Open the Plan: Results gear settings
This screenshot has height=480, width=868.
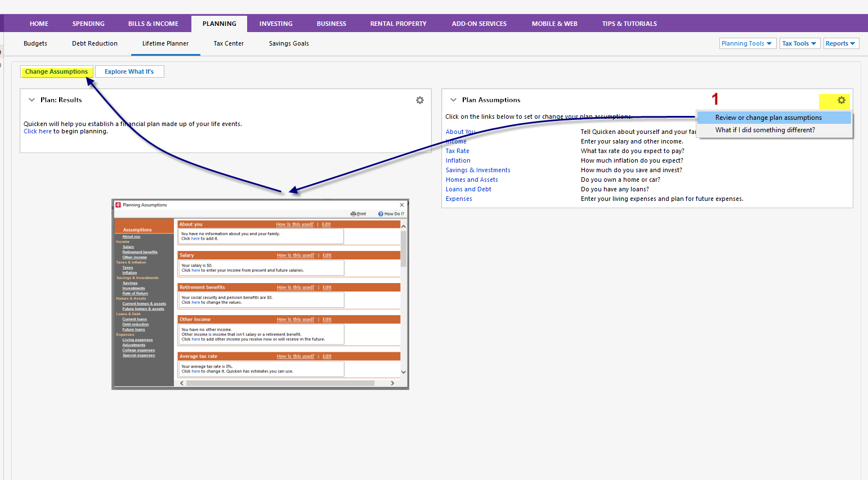420,100
